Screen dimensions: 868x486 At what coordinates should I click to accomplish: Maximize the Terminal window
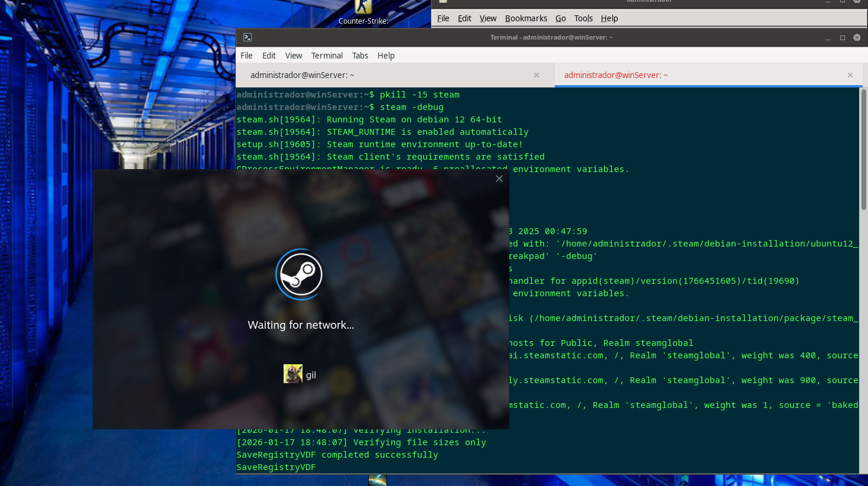click(x=843, y=37)
